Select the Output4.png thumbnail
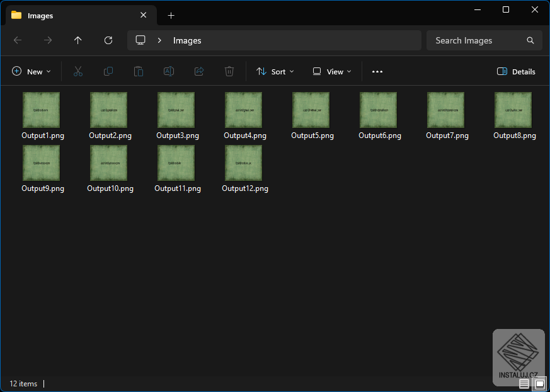The height and width of the screenshot is (392, 550). (x=243, y=110)
